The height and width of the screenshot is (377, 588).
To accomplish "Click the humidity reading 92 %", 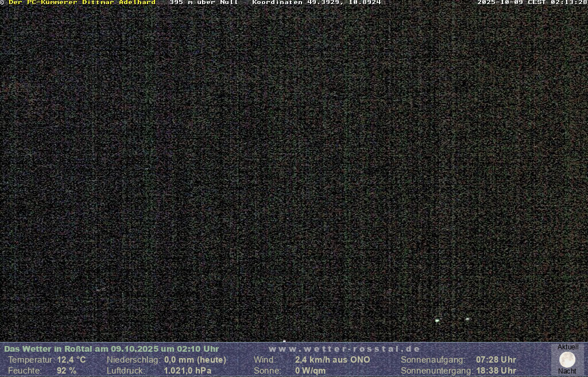I will pos(66,371).
